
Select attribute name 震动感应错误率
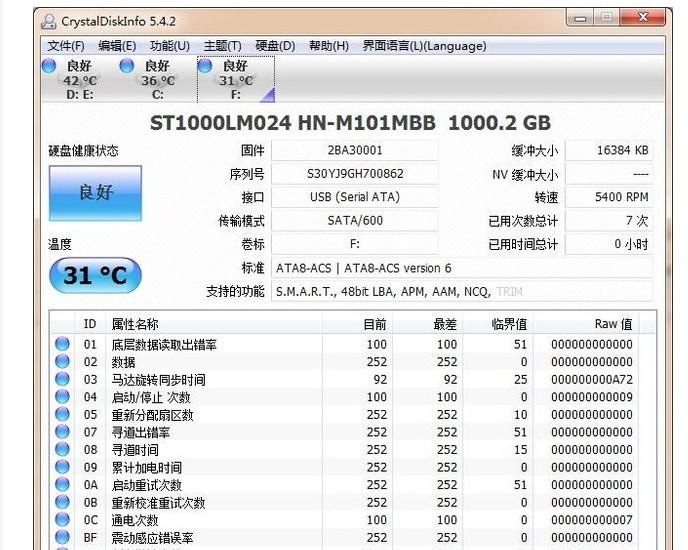[152, 538]
